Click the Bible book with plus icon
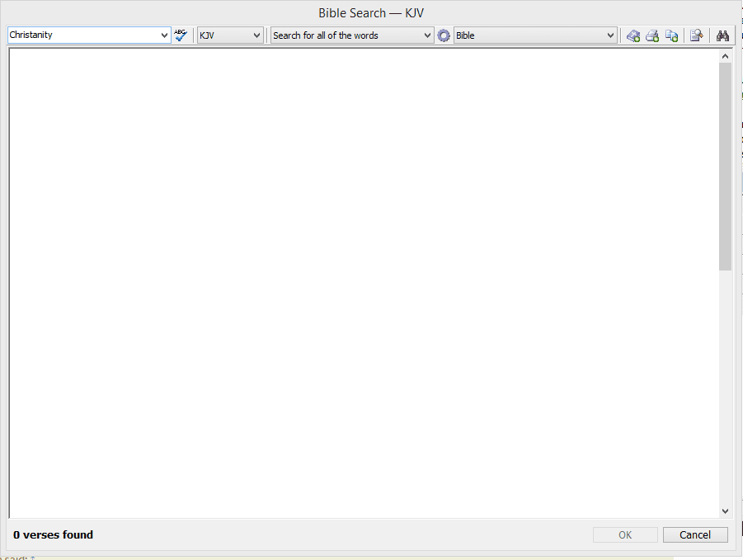743x560 pixels. tap(632, 35)
